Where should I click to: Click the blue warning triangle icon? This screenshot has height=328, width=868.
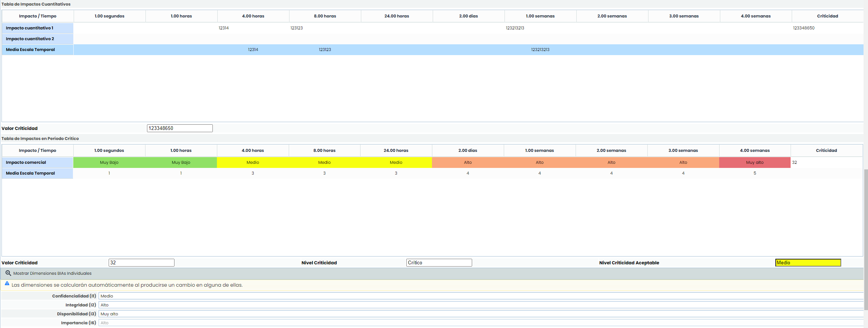pos(7,284)
